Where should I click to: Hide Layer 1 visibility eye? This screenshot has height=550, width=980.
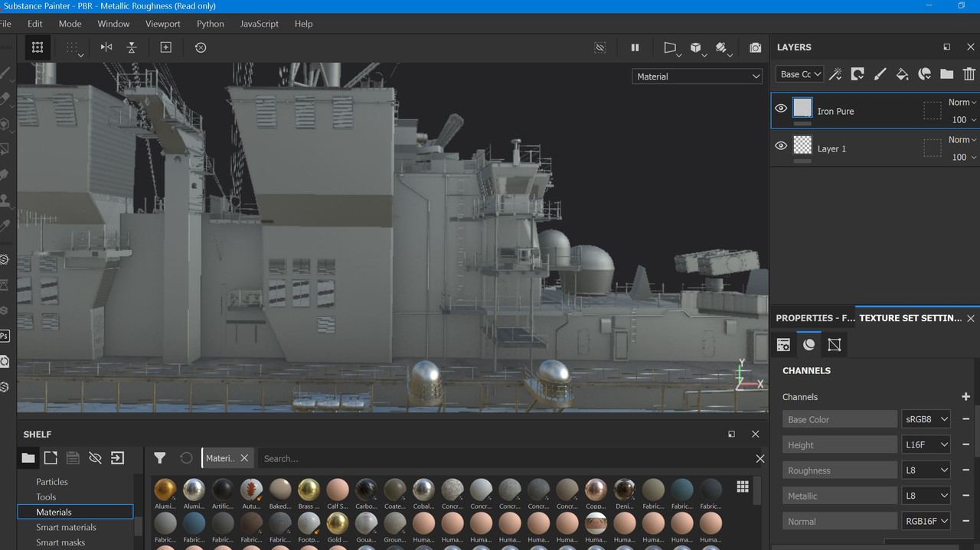pyautogui.click(x=781, y=145)
